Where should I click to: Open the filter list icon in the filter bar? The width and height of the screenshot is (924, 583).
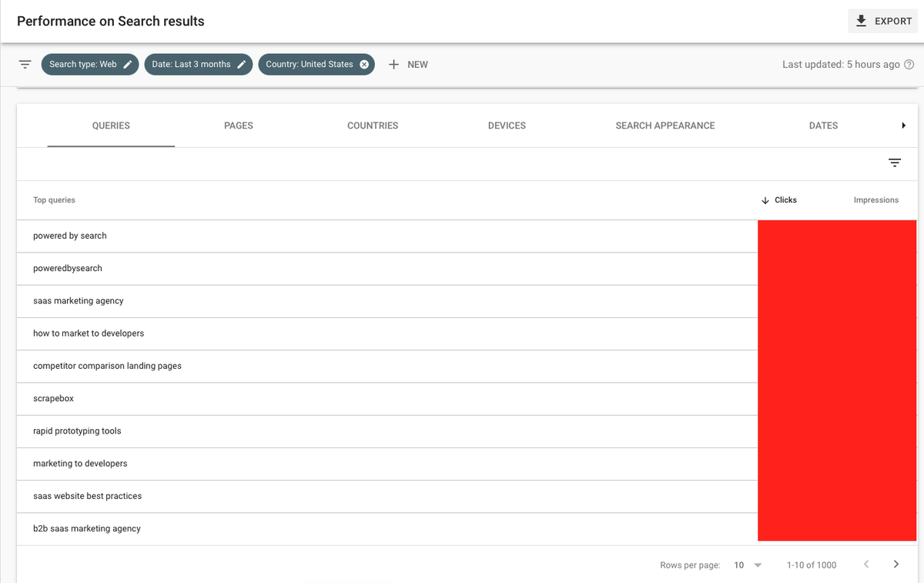pos(25,65)
